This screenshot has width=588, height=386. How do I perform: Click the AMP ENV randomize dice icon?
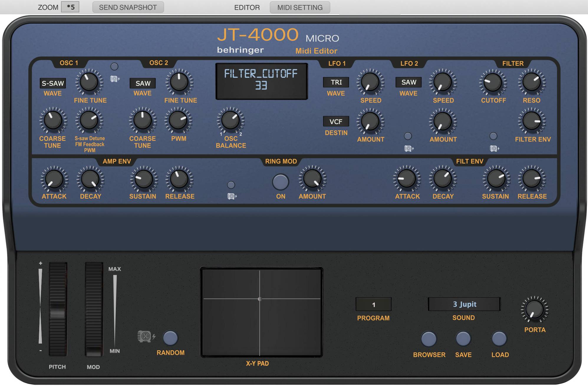pos(232,196)
